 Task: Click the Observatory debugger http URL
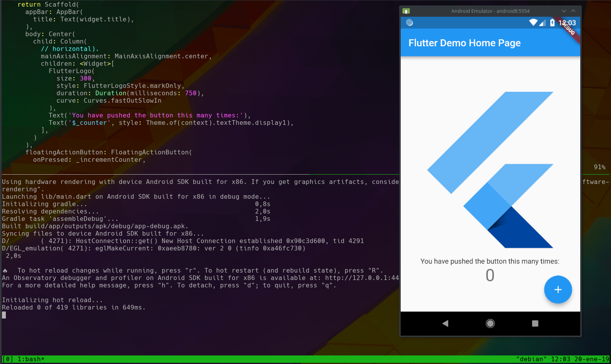[x=362, y=278]
